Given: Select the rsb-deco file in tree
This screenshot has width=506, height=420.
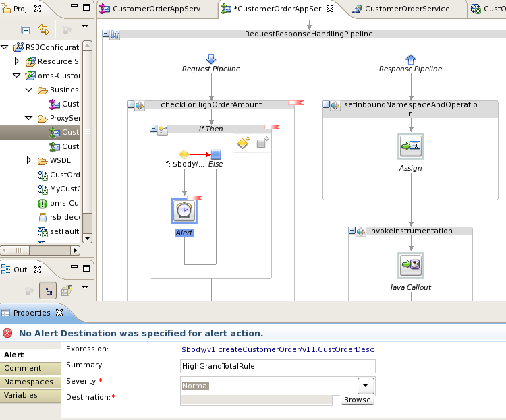Looking at the screenshot, I should pyautogui.click(x=59, y=217).
